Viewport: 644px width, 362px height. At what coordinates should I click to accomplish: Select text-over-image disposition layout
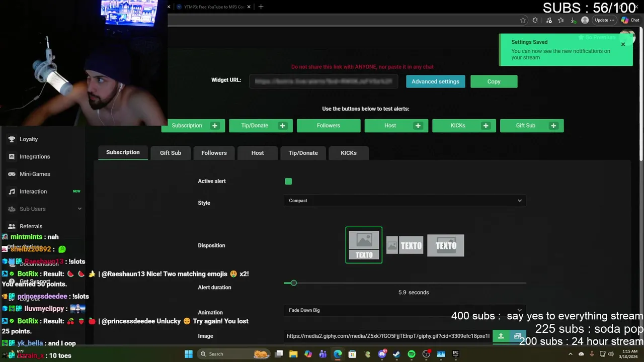point(446,245)
